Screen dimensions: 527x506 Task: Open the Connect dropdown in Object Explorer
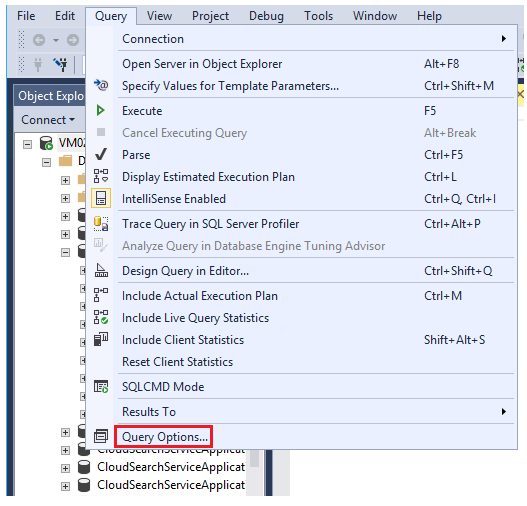pos(48,120)
